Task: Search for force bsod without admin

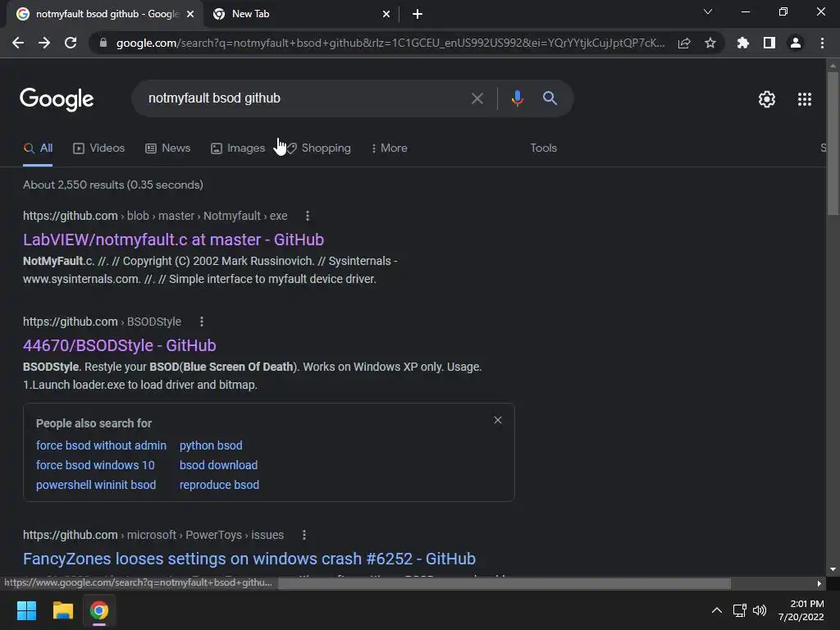Action: [101, 445]
